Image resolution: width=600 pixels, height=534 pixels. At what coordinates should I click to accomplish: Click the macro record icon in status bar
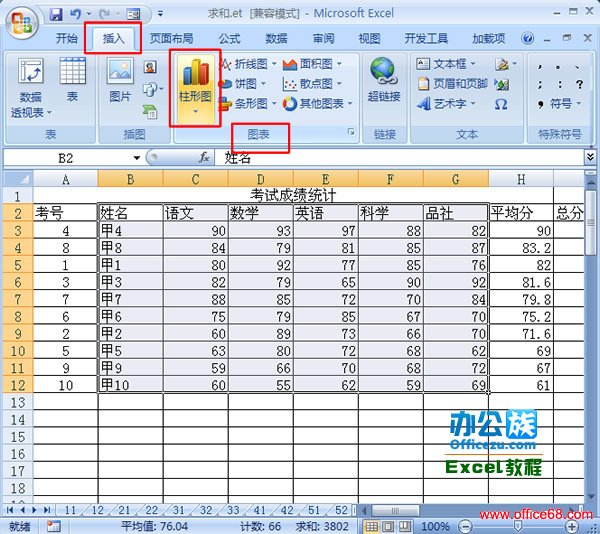(x=54, y=526)
